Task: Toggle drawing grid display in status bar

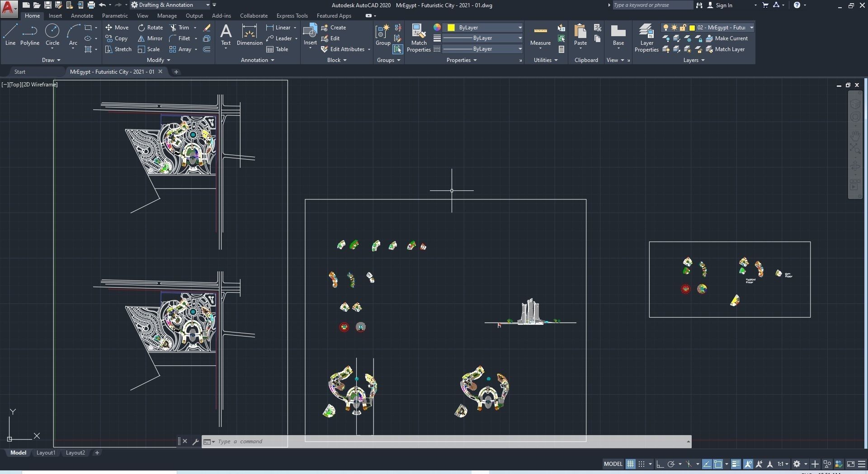Action: (630, 464)
